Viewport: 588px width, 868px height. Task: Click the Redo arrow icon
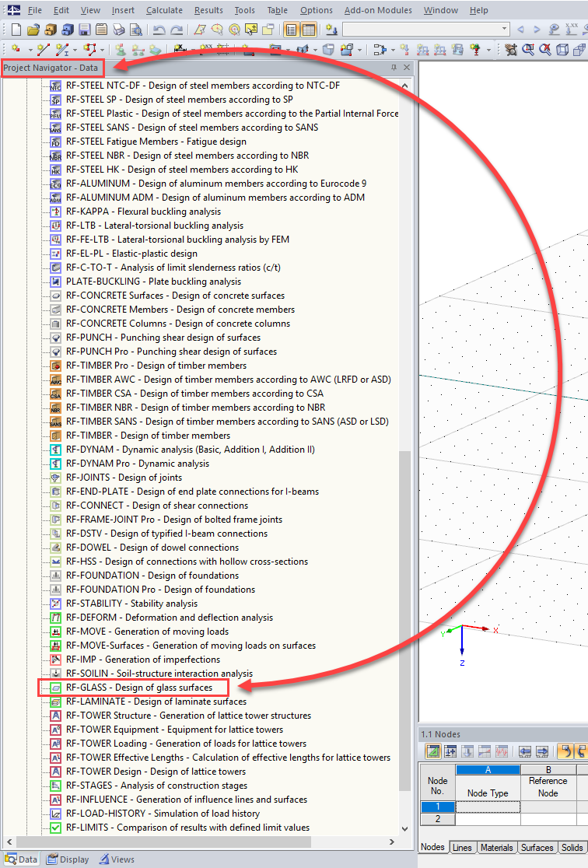point(177,30)
